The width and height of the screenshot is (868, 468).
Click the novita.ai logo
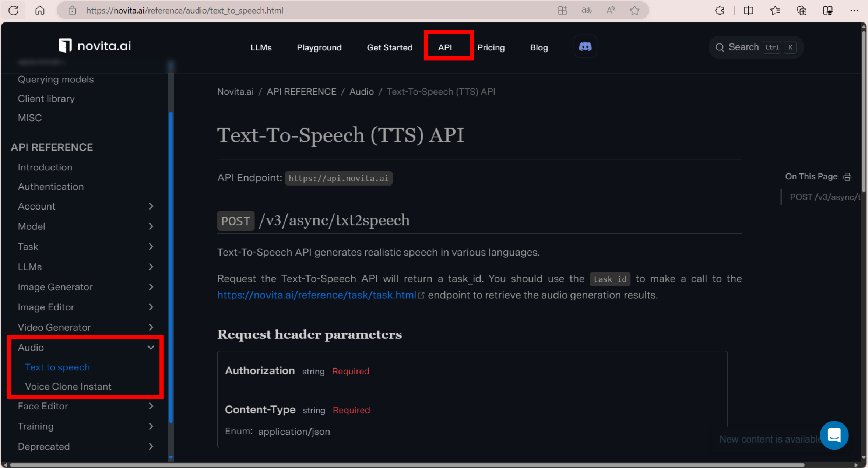tap(95, 46)
